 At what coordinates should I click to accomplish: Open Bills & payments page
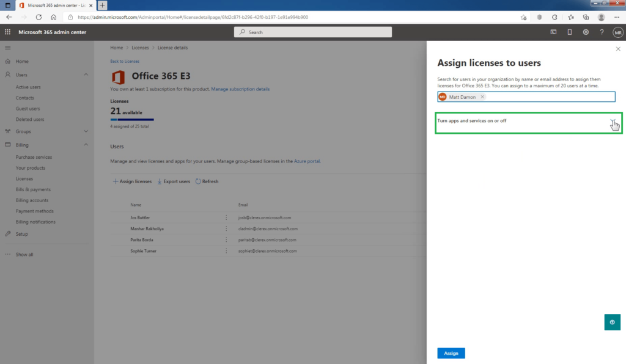coord(33,189)
